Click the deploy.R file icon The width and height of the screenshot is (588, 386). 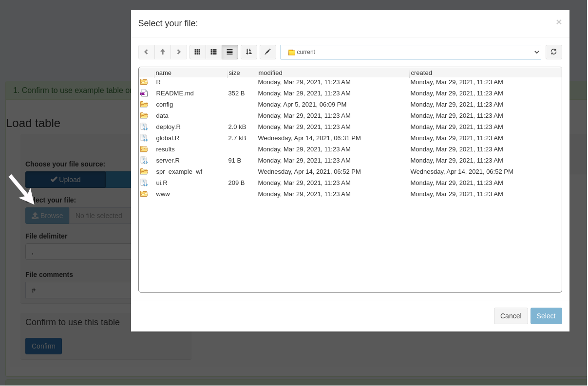[x=144, y=127]
